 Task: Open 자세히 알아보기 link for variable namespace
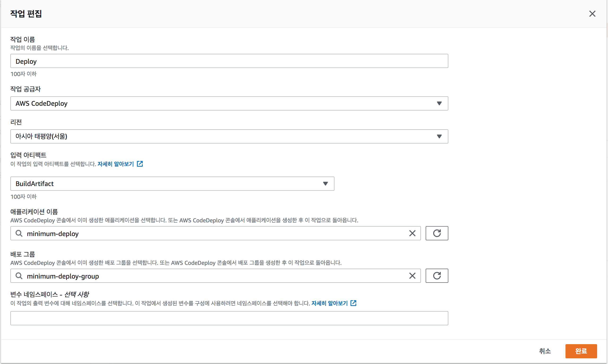click(329, 303)
